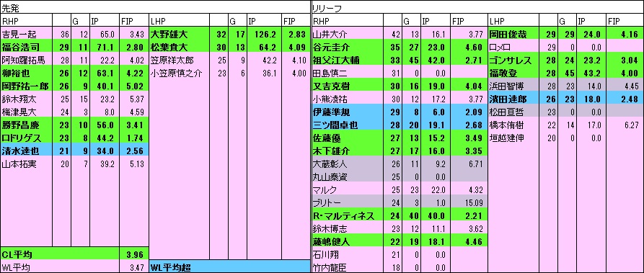
Task: Select the IP value 43.2
Action: pos(591,73)
